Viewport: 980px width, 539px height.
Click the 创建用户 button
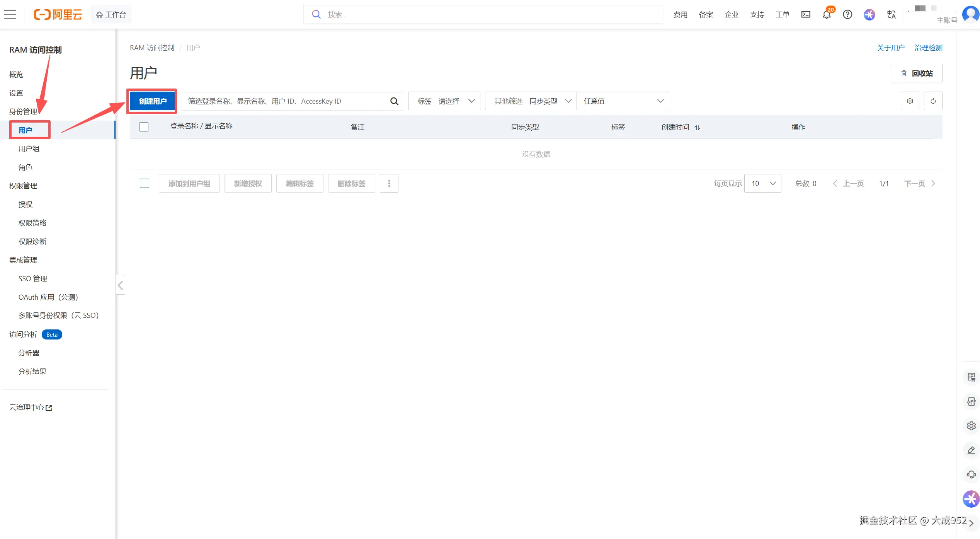153,101
